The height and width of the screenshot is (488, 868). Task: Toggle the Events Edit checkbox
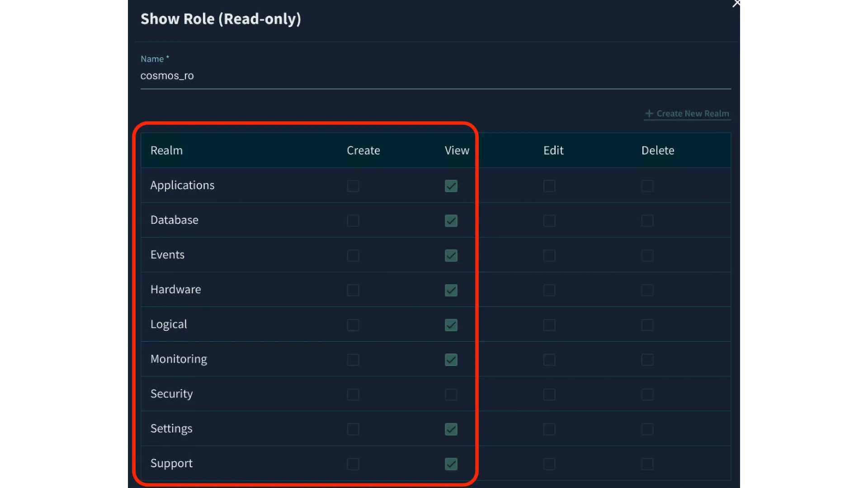(549, 256)
